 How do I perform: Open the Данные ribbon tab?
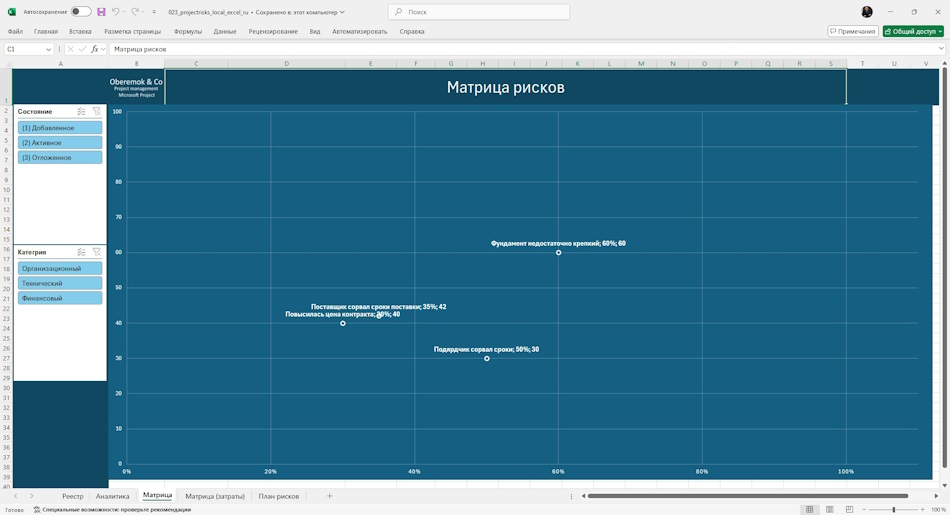(x=225, y=31)
